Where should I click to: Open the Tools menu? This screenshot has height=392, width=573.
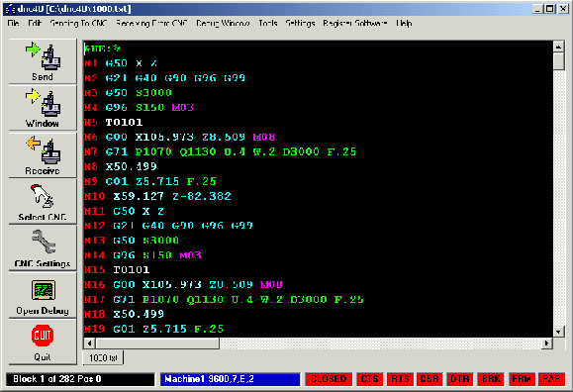coord(268,24)
